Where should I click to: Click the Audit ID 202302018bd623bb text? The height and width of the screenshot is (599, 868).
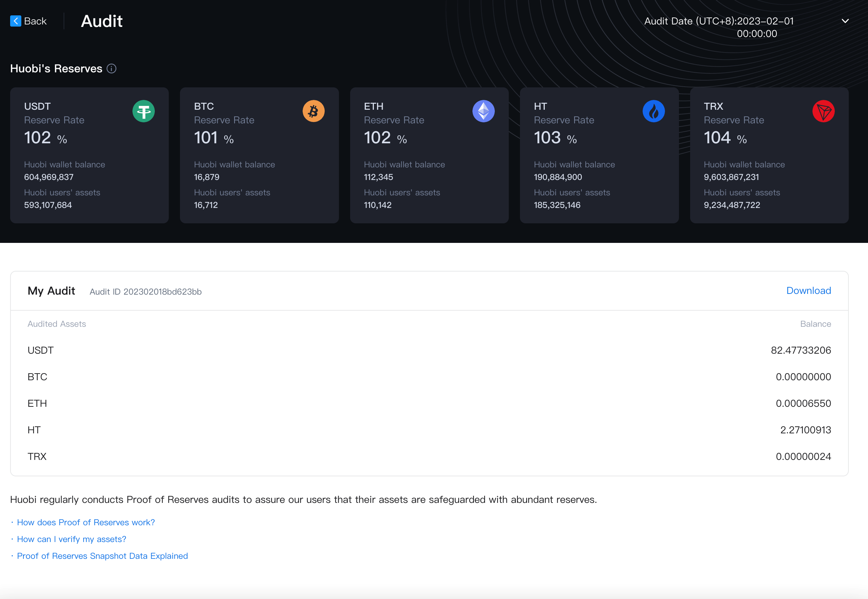(x=146, y=291)
